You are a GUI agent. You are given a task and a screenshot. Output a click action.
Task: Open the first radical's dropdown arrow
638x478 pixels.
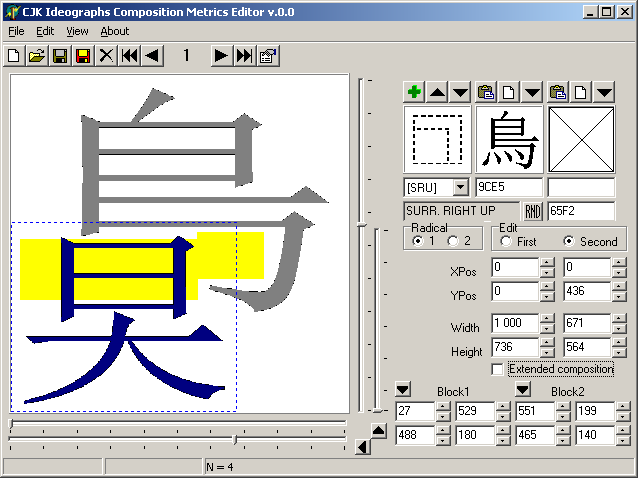(532, 92)
